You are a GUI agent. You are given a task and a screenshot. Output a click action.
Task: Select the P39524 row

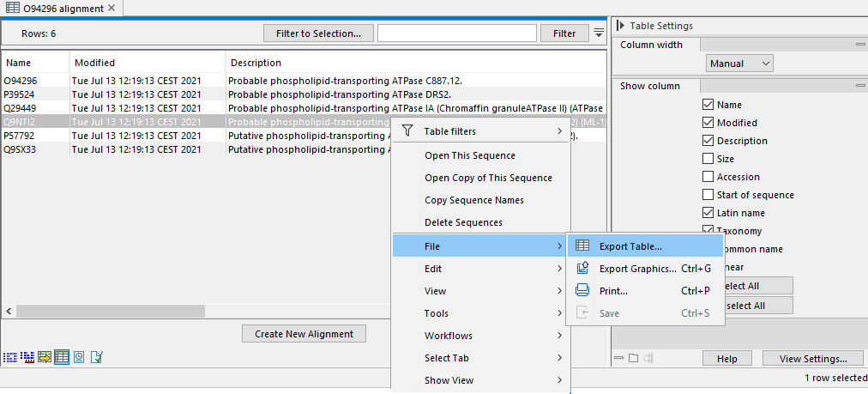tap(304, 94)
